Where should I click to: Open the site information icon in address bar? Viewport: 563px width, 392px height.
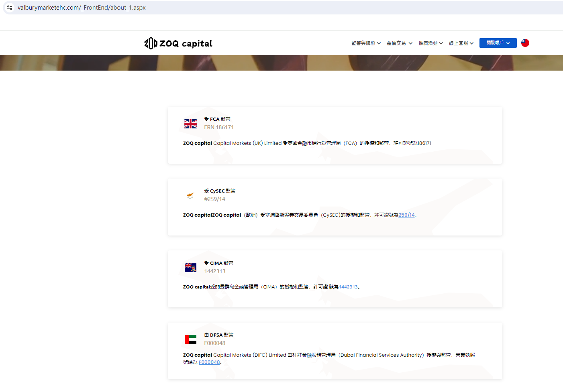point(10,8)
